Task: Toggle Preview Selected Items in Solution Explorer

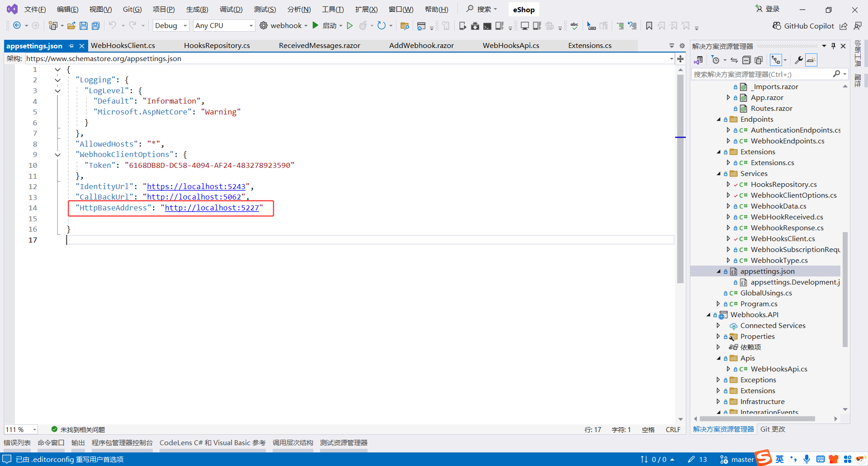Action: tap(811, 60)
